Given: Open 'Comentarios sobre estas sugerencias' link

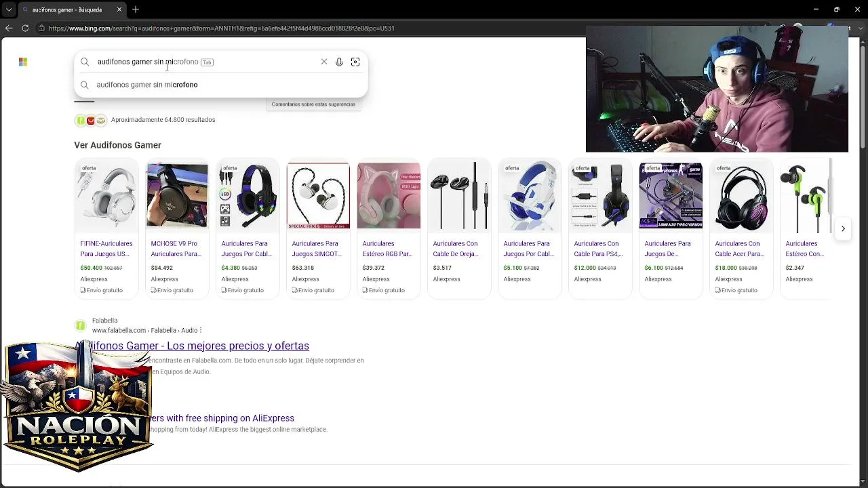Looking at the screenshot, I should [313, 104].
